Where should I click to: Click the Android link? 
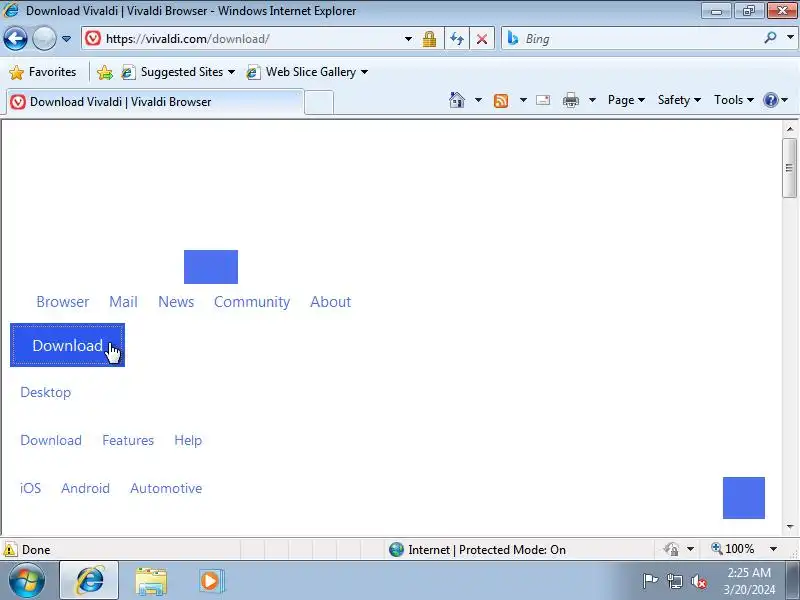point(86,488)
